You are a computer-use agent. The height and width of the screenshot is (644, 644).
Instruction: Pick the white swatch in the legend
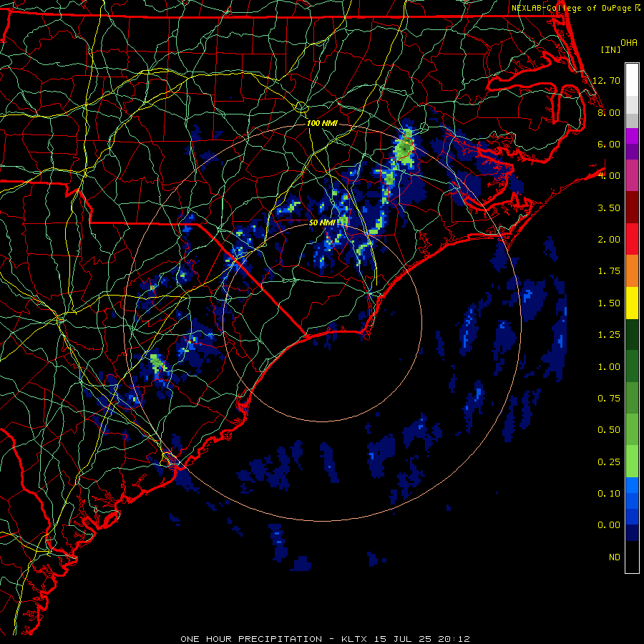632,80
